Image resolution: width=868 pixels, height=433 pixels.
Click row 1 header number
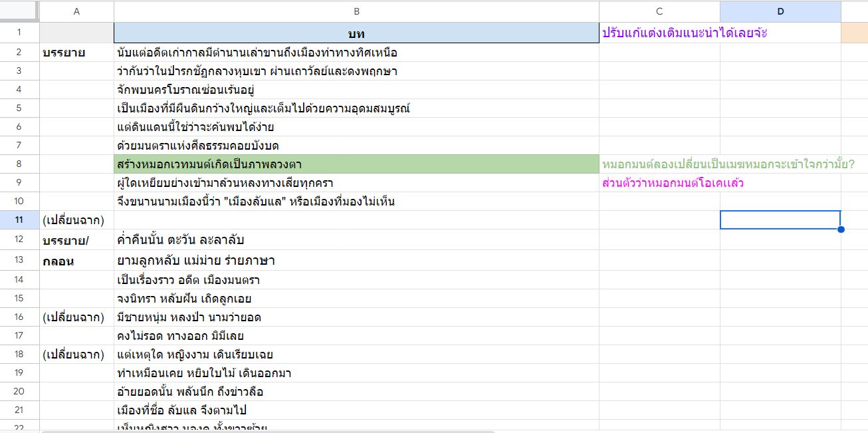click(19, 33)
